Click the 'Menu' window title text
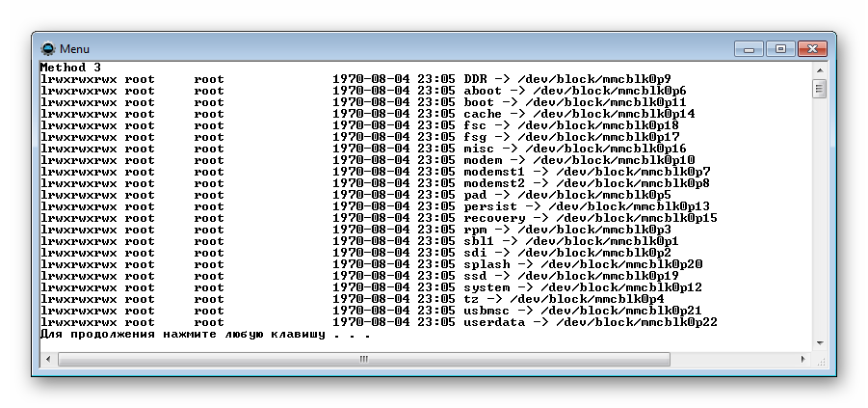 (x=75, y=49)
